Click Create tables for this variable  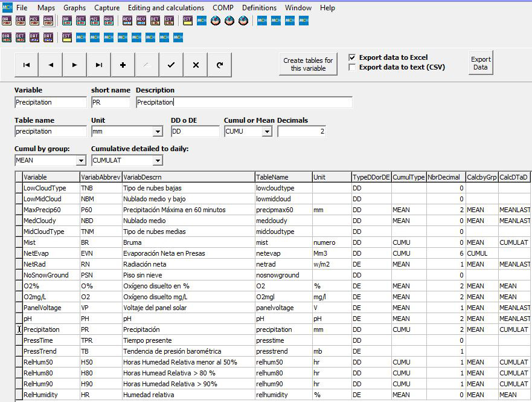point(308,64)
